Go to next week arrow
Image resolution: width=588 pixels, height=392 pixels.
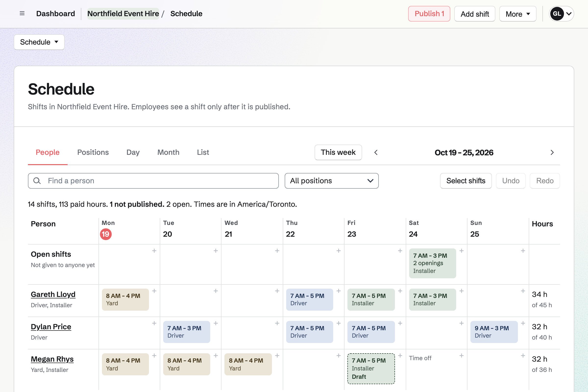point(552,152)
